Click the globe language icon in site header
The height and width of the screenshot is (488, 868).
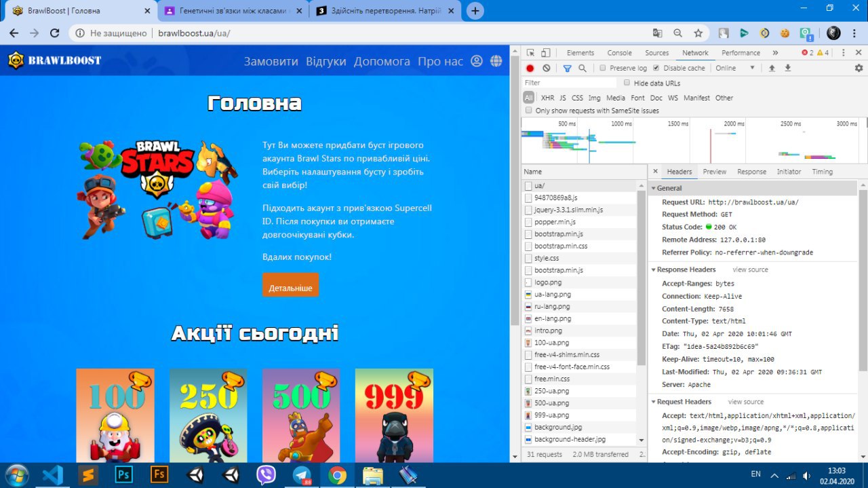point(496,61)
